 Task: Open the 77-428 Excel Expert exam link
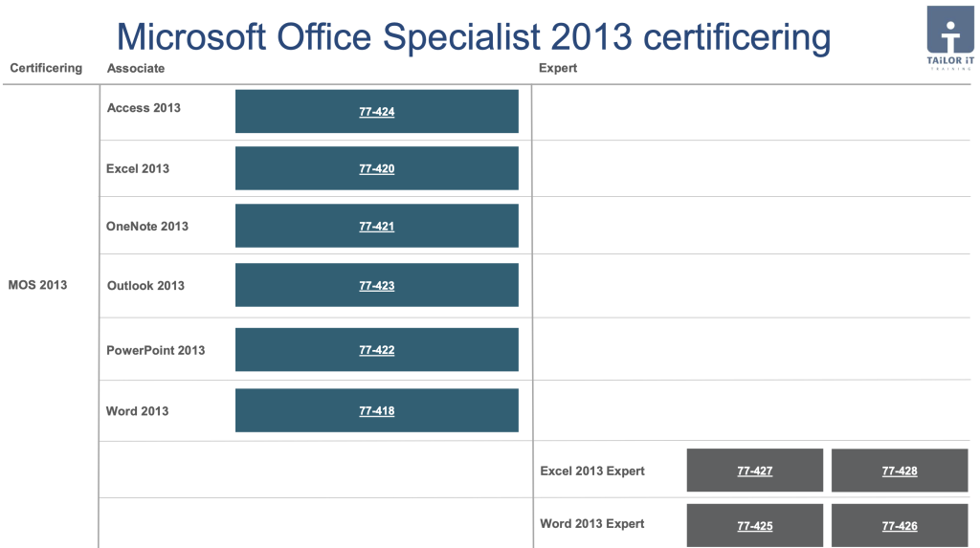(900, 471)
